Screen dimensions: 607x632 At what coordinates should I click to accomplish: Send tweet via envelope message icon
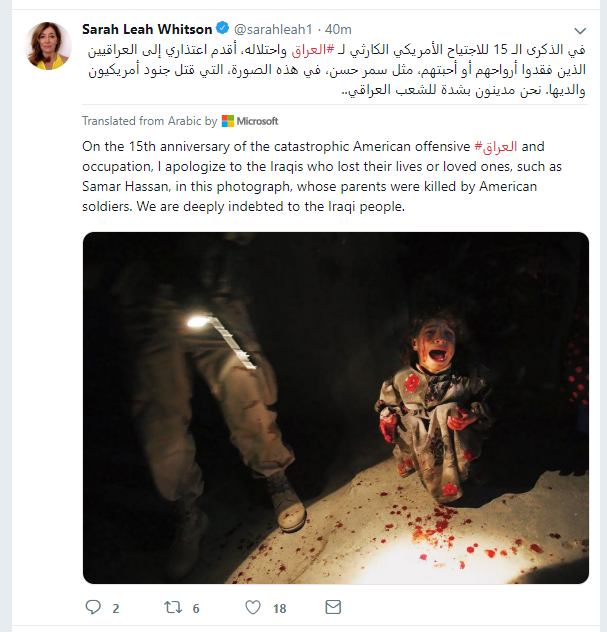(x=333, y=607)
